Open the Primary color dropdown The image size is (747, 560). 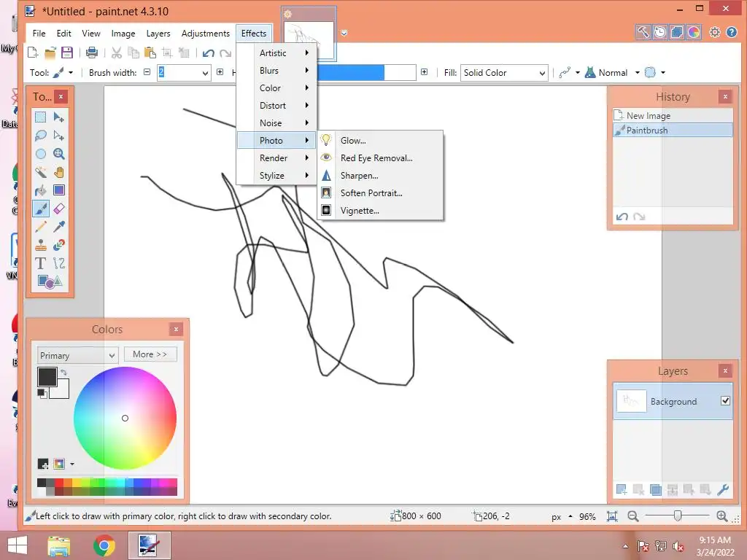pyautogui.click(x=77, y=355)
